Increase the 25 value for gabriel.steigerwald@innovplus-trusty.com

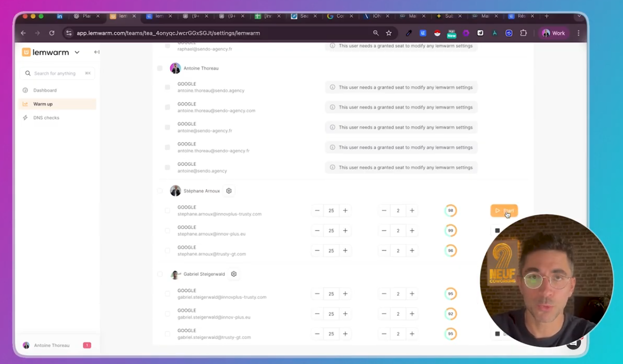click(345, 294)
